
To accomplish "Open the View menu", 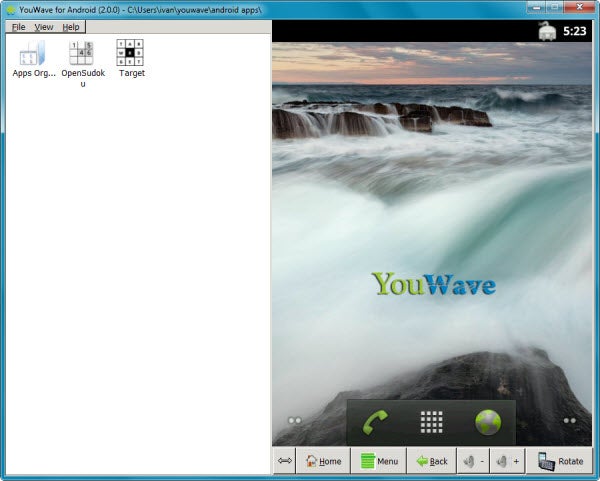I will 44,27.
